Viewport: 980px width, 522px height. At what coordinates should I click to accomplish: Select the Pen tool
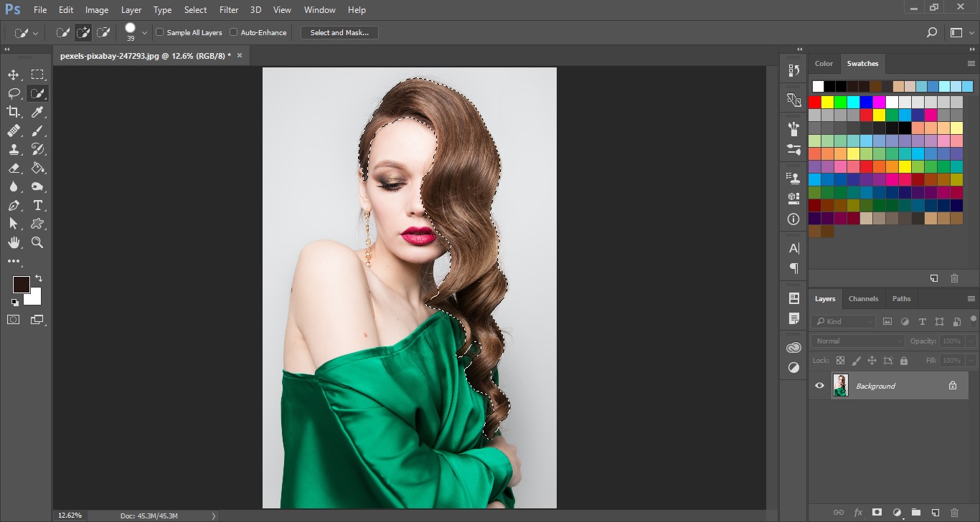pos(14,205)
